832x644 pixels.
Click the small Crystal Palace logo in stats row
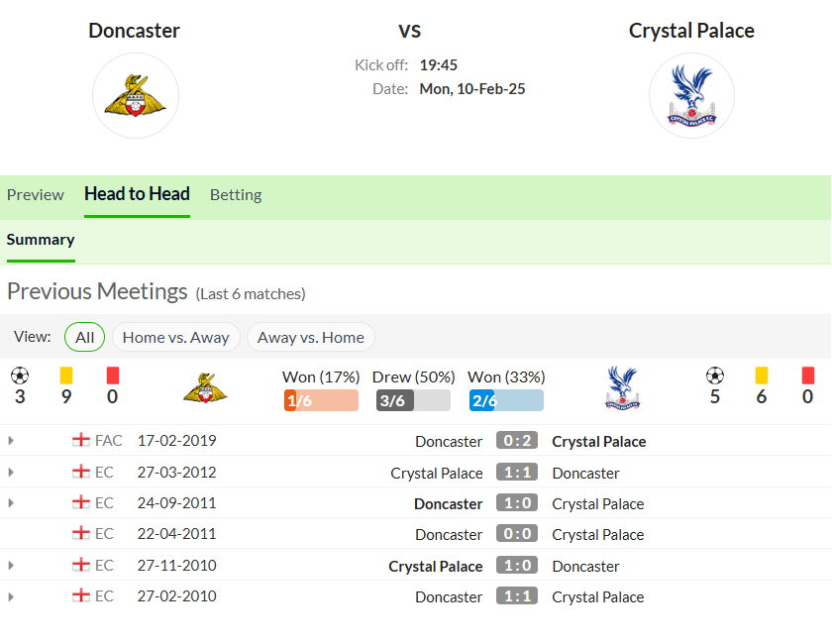(x=622, y=388)
